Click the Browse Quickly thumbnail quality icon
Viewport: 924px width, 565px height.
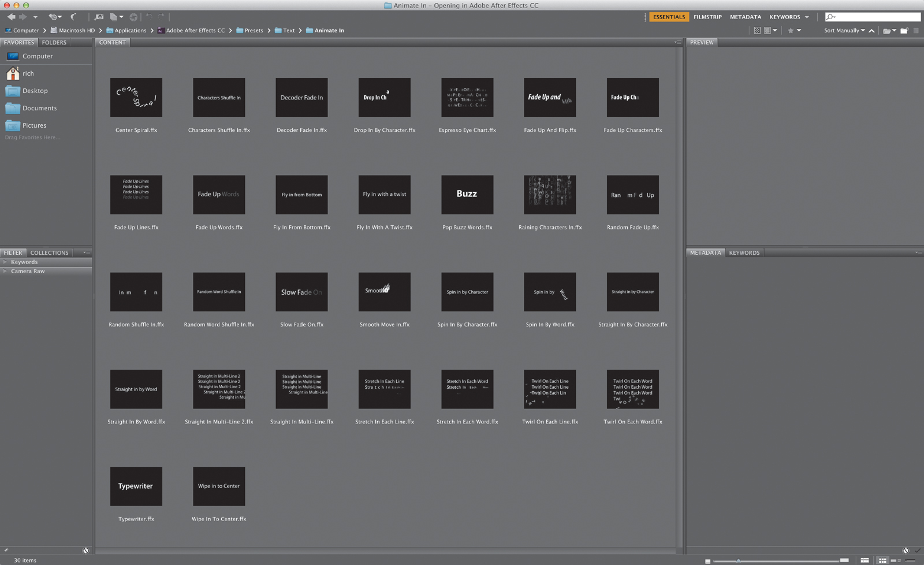pyautogui.click(x=757, y=31)
